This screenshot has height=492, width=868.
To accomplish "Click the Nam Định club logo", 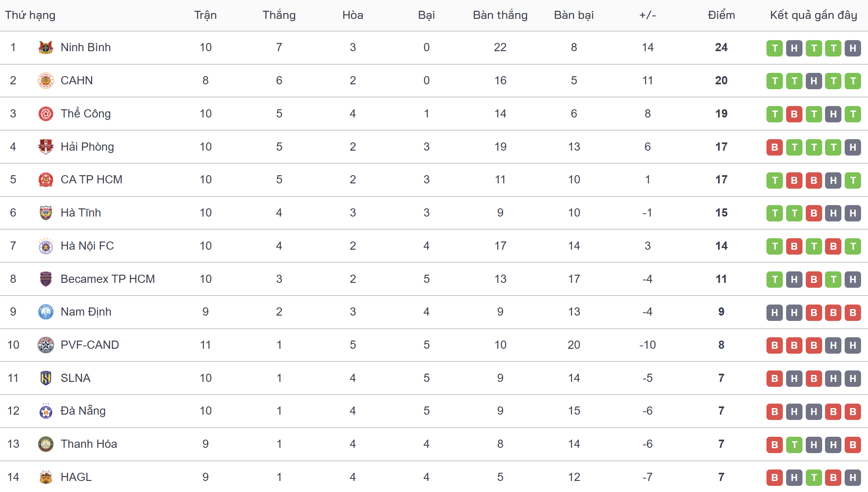I will (45, 312).
